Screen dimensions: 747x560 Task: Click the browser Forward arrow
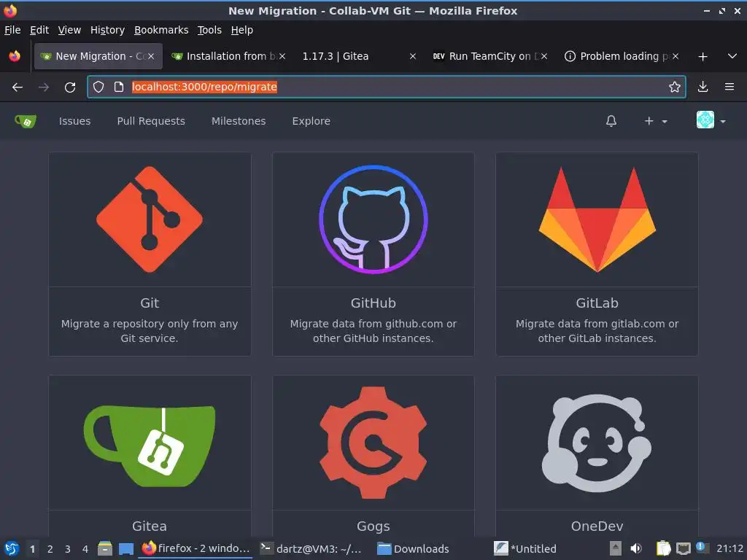pos(44,87)
